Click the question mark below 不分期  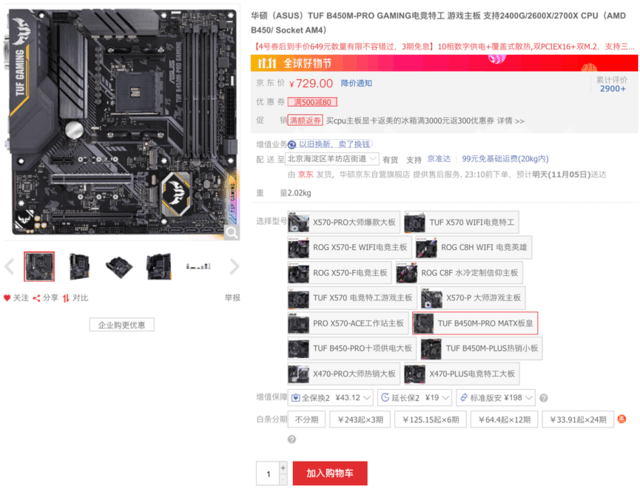tap(291, 439)
